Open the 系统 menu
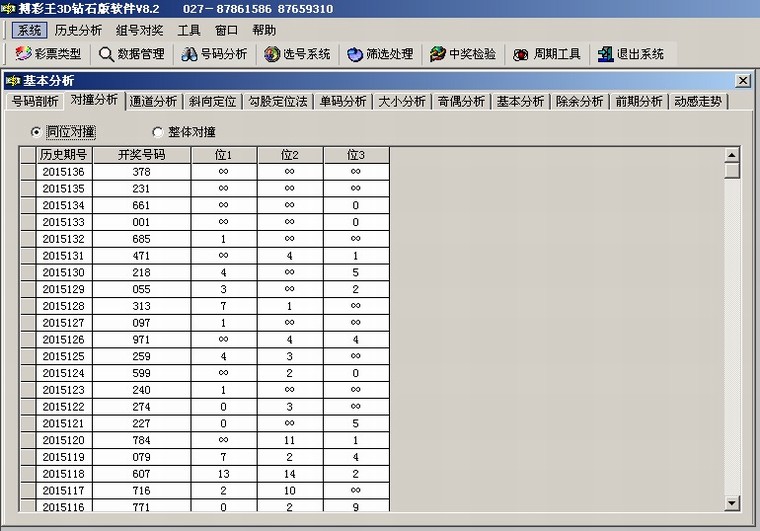This screenshot has width=760, height=531. click(29, 30)
